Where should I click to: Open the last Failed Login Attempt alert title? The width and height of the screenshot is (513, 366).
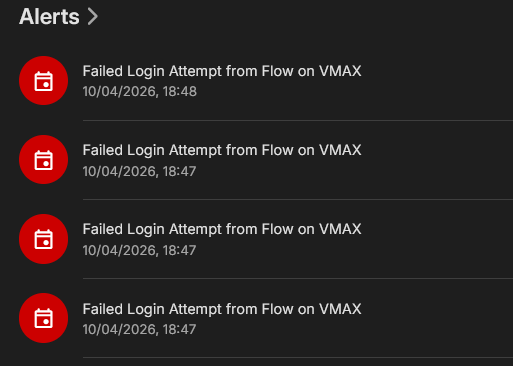coord(222,309)
